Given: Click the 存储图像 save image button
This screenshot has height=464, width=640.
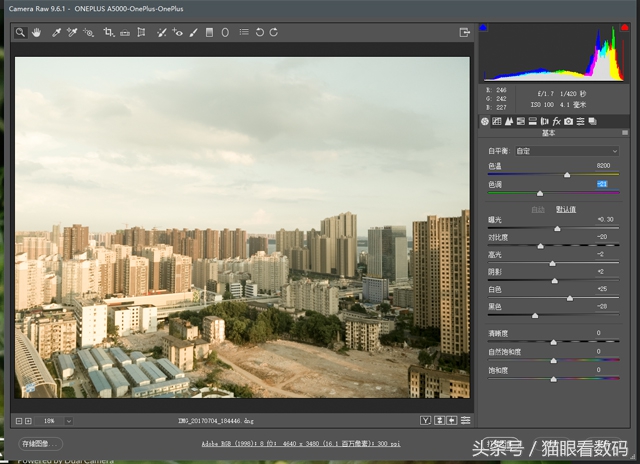Looking at the screenshot, I should coord(41,443).
